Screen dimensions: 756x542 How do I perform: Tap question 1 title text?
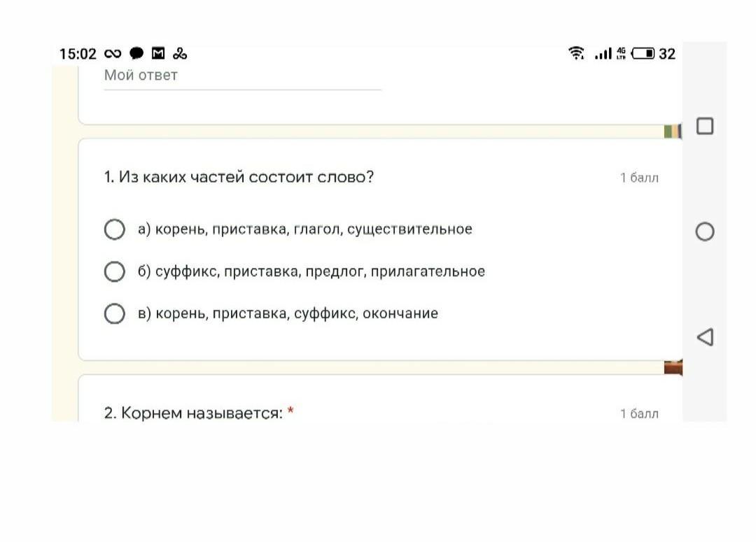pos(239,178)
